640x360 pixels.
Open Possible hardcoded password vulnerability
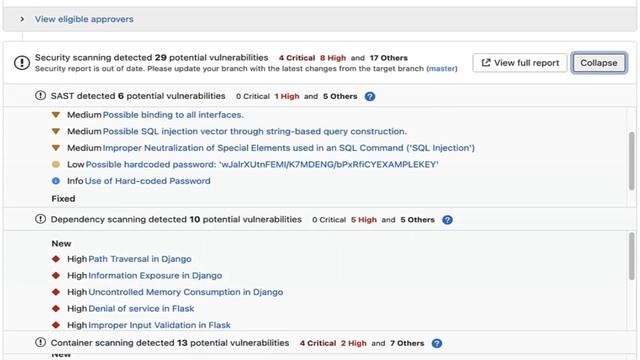click(262, 164)
